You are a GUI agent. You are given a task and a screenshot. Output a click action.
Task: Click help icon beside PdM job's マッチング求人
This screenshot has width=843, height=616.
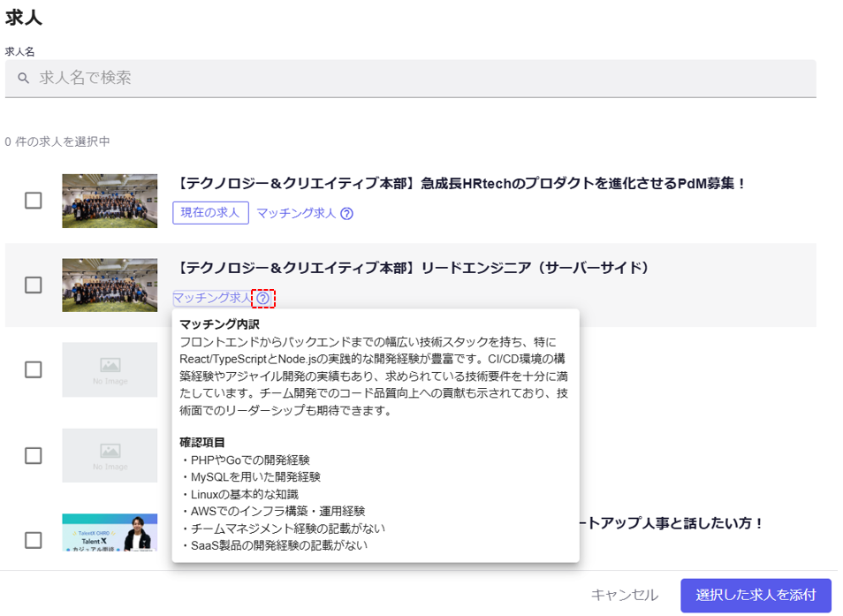coord(346,214)
